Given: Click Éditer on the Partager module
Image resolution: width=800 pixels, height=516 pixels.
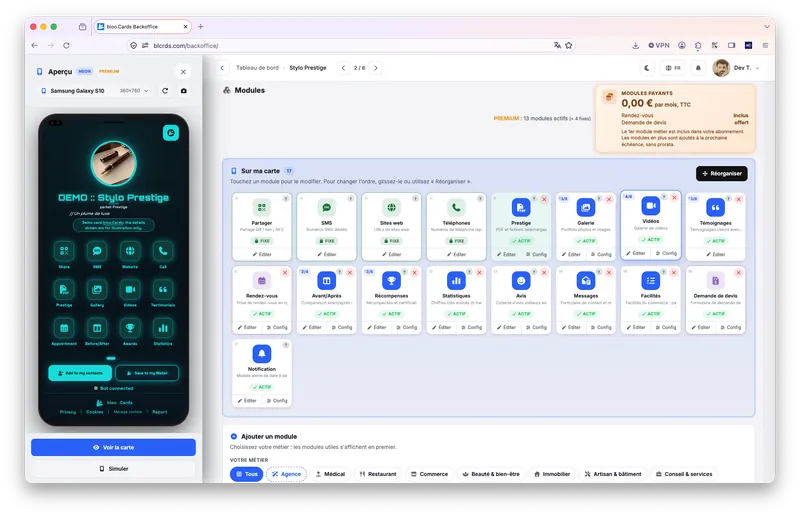Looking at the screenshot, I should click(x=262, y=254).
